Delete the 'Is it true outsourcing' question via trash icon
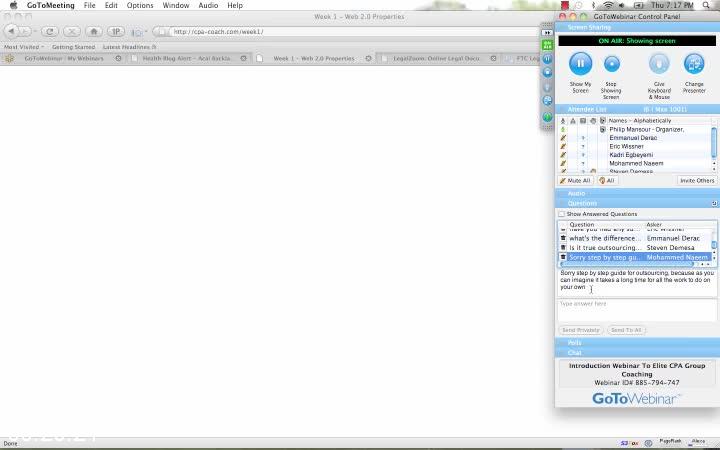Viewport: 720px width, 450px height. [x=563, y=248]
